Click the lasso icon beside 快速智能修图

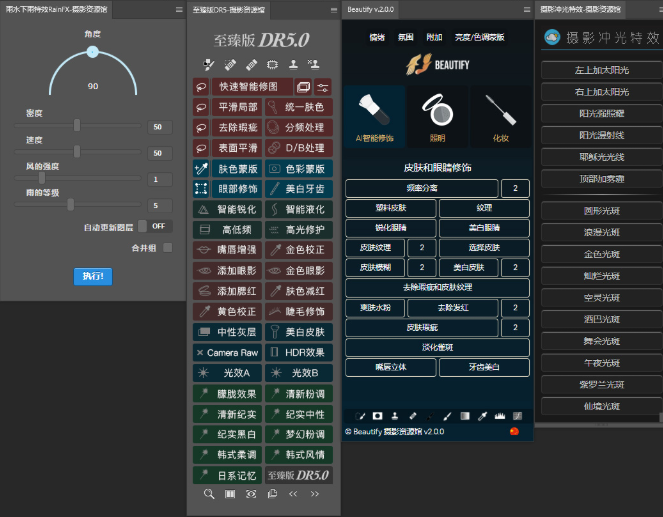point(201,87)
